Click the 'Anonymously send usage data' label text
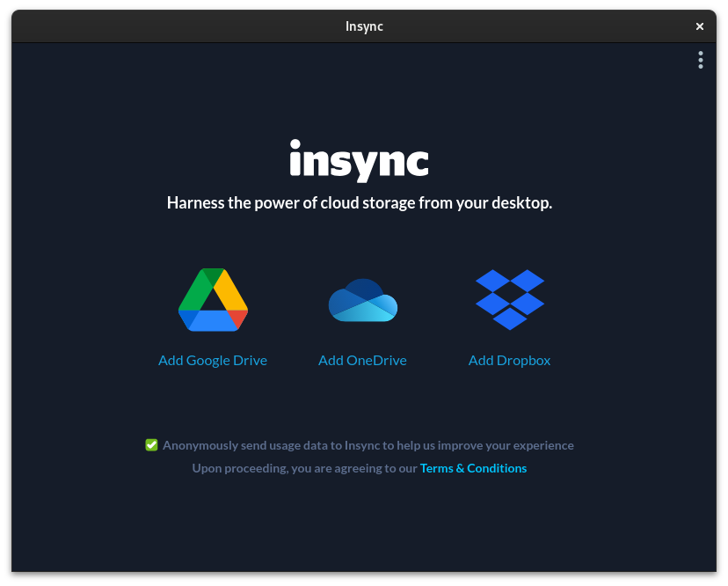Screen dimensions: 728x586 tap(368, 445)
